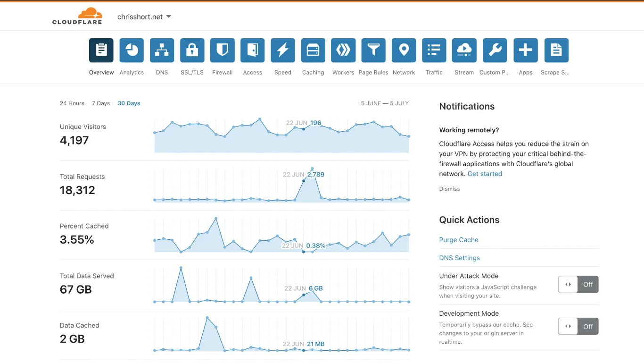Screen dimensions: 644x363
Task: Click the Total Requests peak value 2,789
Action: (315, 174)
